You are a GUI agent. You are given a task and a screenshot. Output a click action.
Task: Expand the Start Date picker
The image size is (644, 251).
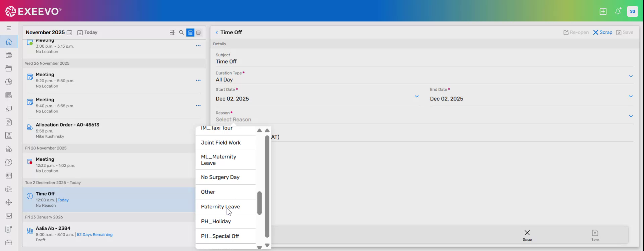tap(417, 97)
